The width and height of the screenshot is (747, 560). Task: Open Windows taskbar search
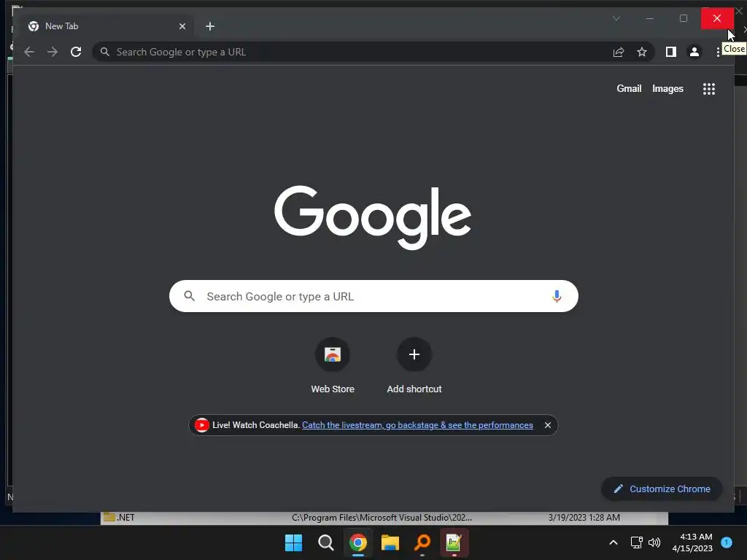coord(326,542)
